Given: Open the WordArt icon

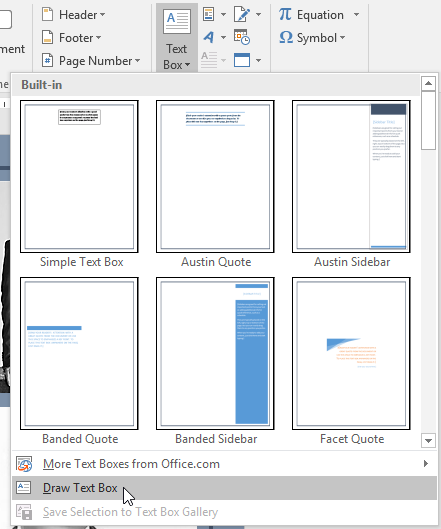Looking at the screenshot, I should tap(209, 37).
